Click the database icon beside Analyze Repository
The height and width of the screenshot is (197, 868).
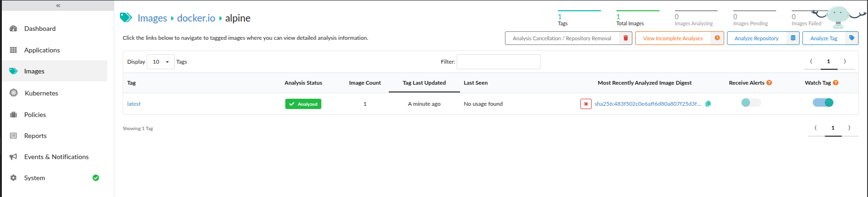coord(793,38)
